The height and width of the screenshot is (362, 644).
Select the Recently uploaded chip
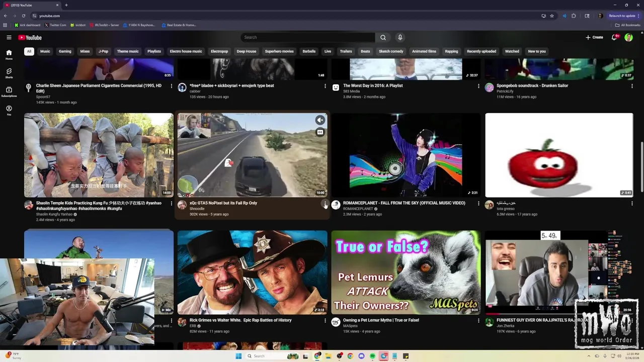(481, 51)
